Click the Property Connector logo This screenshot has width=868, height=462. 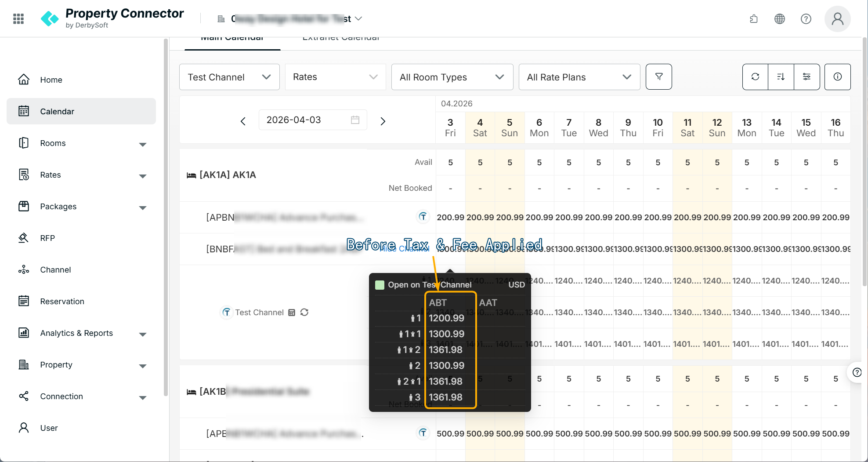click(112, 18)
